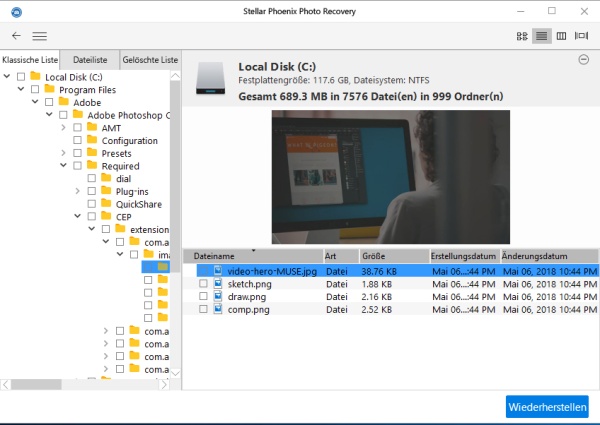Select the comp.png file name
Screen dimensions: 600x425
[x=248, y=309]
